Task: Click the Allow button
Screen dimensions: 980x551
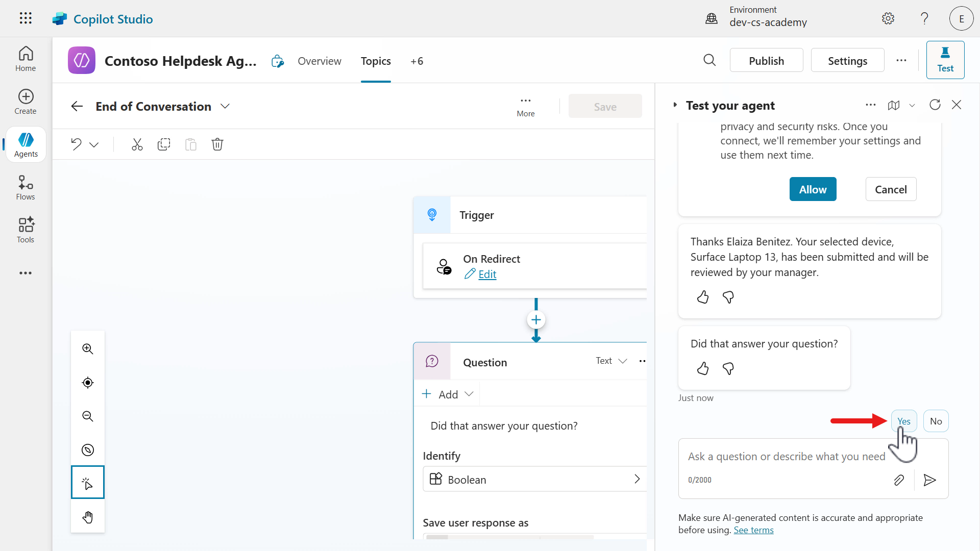Action: (x=813, y=189)
